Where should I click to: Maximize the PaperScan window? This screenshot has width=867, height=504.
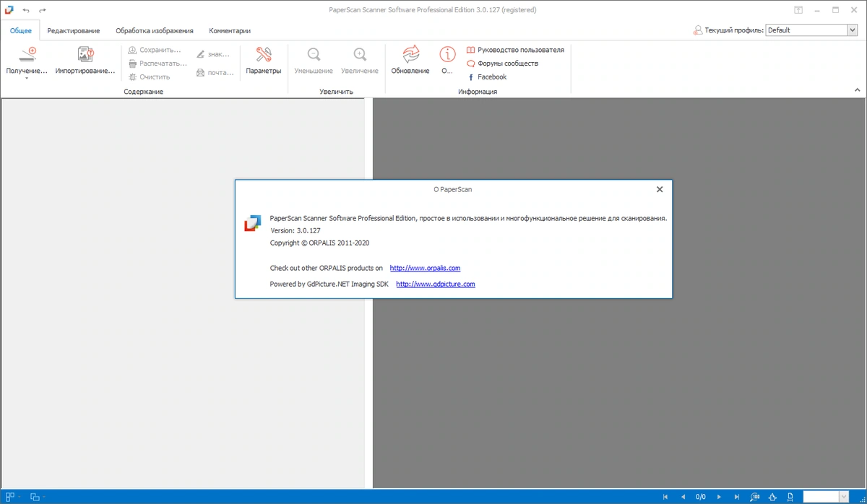point(836,10)
